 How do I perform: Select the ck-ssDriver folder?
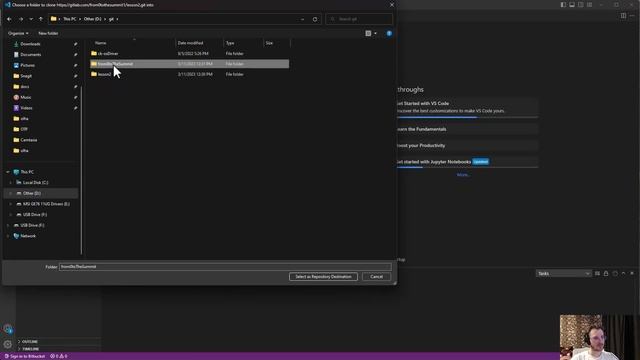tap(189, 53)
